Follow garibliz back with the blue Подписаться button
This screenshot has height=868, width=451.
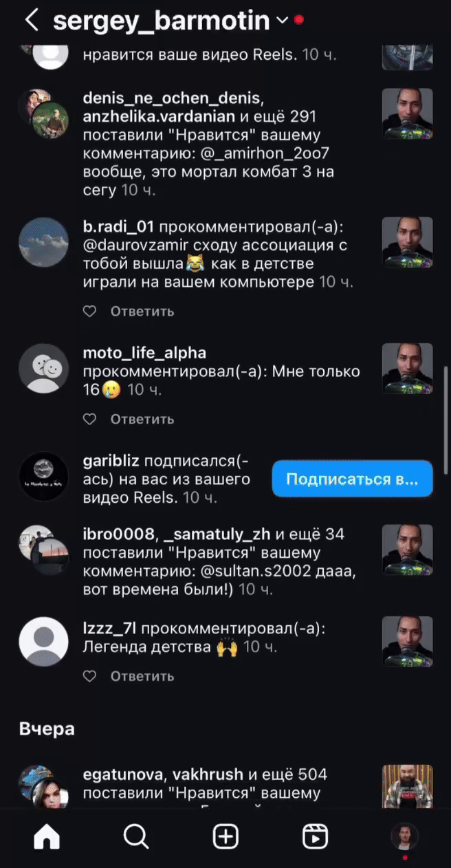[353, 479]
